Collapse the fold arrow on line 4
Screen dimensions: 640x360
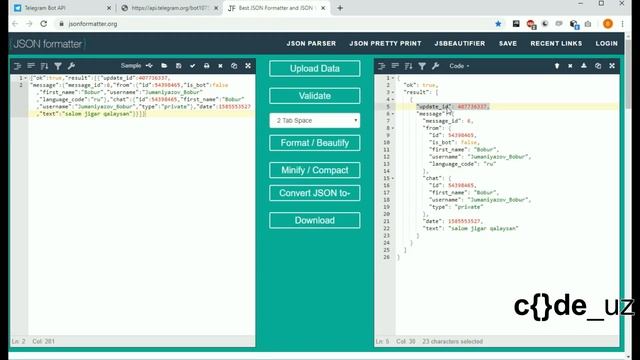pyautogui.click(x=393, y=100)
